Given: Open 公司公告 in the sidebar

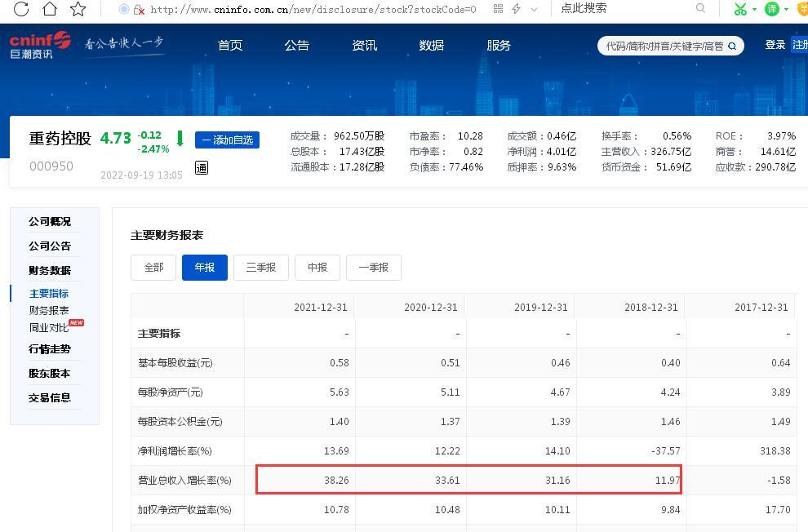Looking at the screenshot, I should (x=50, y=246).
